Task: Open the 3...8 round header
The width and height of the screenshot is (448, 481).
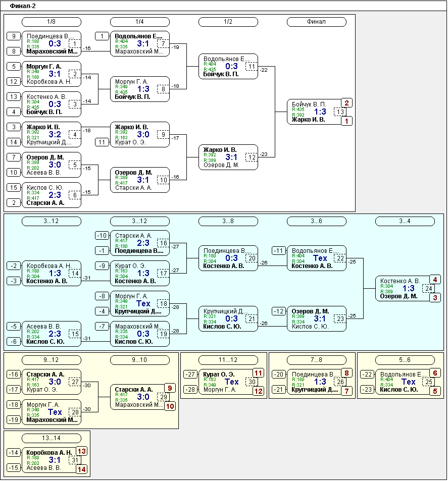Action: [228, 221]
